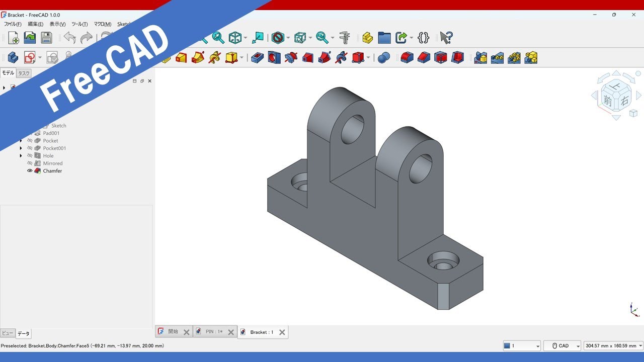Select the Chamfer item in the model tree

click(x=52, y=171)
